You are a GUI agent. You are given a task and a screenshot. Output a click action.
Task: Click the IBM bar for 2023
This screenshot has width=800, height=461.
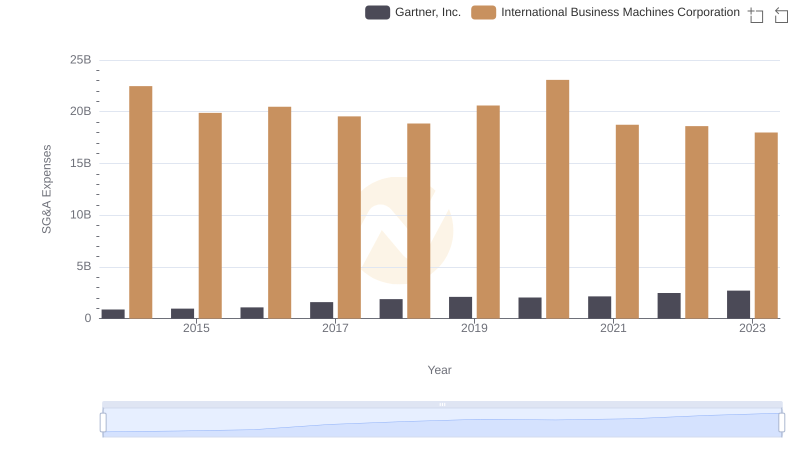[766, 225]
